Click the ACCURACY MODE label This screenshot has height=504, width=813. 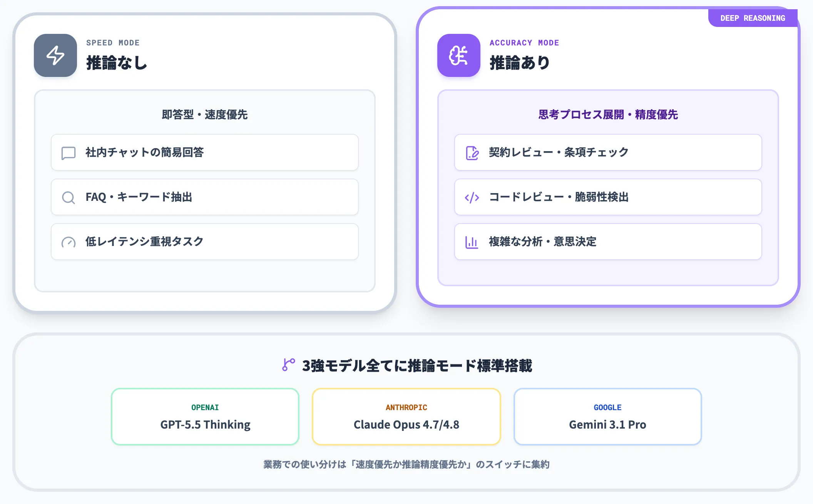point(524,43)
